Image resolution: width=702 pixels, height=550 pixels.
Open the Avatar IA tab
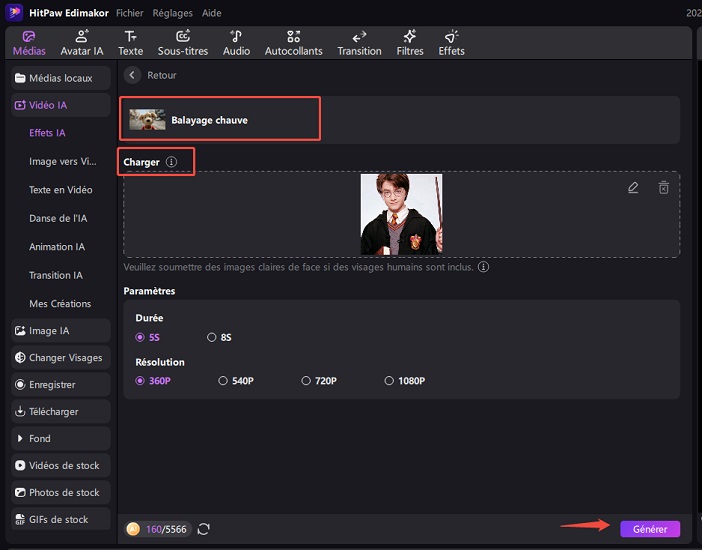tap(82, 43)
